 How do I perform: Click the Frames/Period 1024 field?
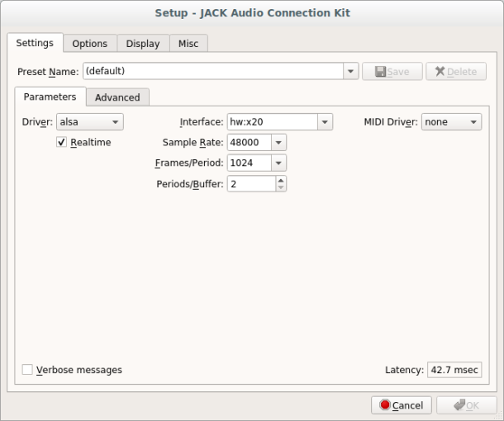[250, 163]
